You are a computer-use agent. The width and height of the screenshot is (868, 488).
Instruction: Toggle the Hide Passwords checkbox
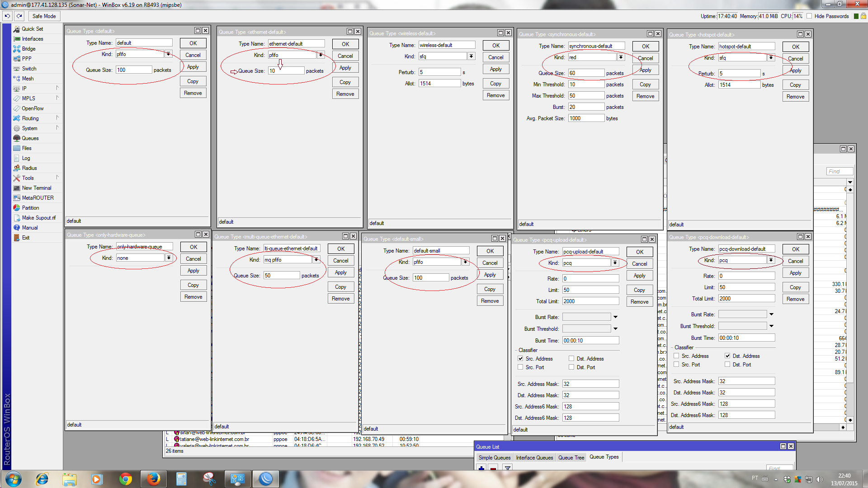tap(809, 16)
